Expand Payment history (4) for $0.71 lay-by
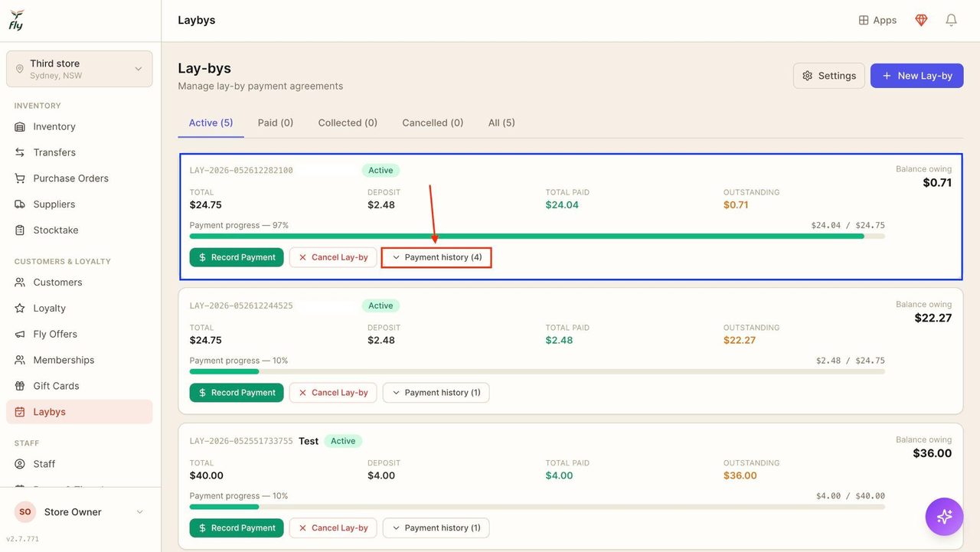 (x=436, y=257)
